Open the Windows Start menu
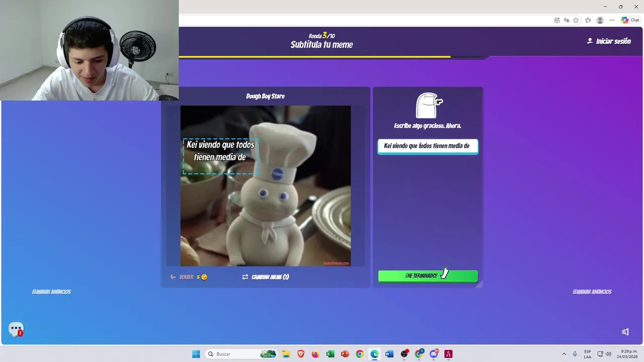The height and width of the screenshot is (362, 644). coord(196,354)
